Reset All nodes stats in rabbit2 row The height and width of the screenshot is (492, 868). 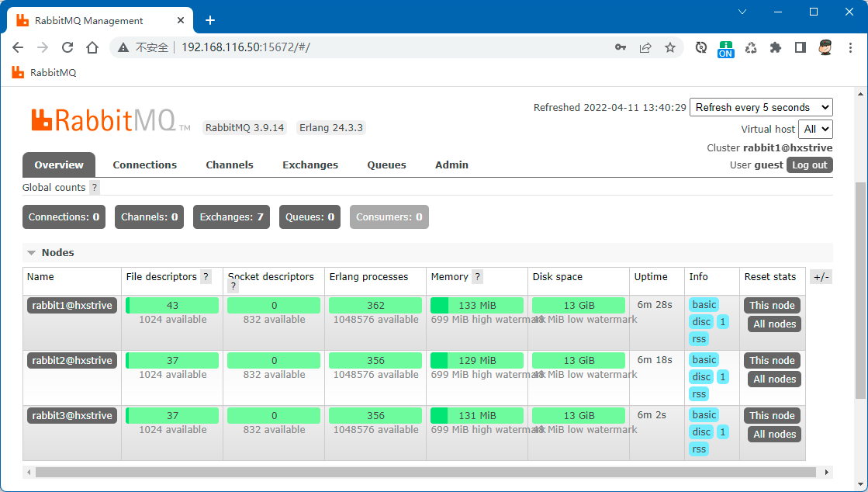774,379
